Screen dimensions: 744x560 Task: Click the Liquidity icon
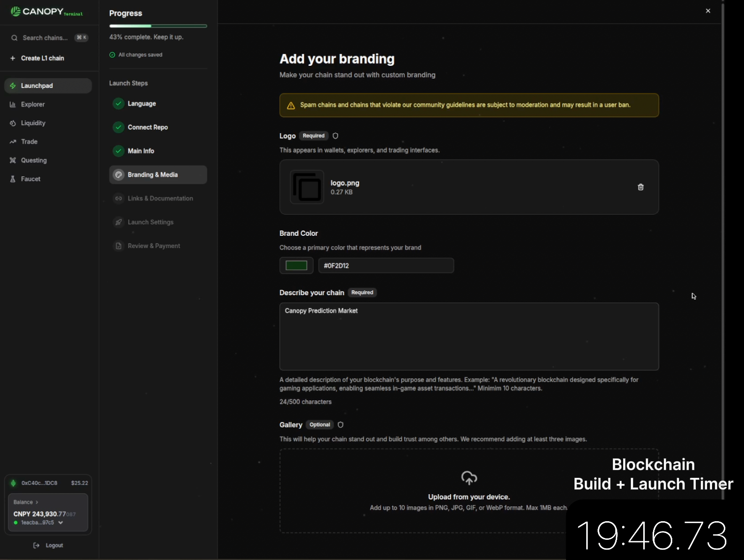13,123
